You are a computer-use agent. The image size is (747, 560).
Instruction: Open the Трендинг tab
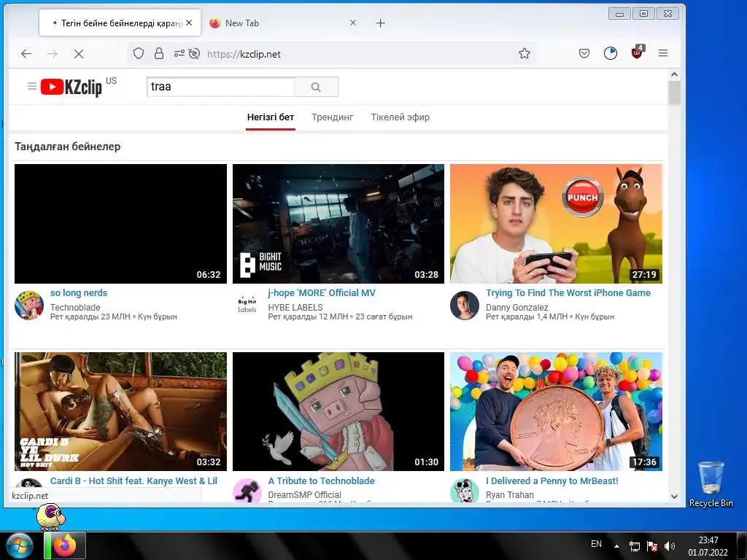[x=333, y=117]
